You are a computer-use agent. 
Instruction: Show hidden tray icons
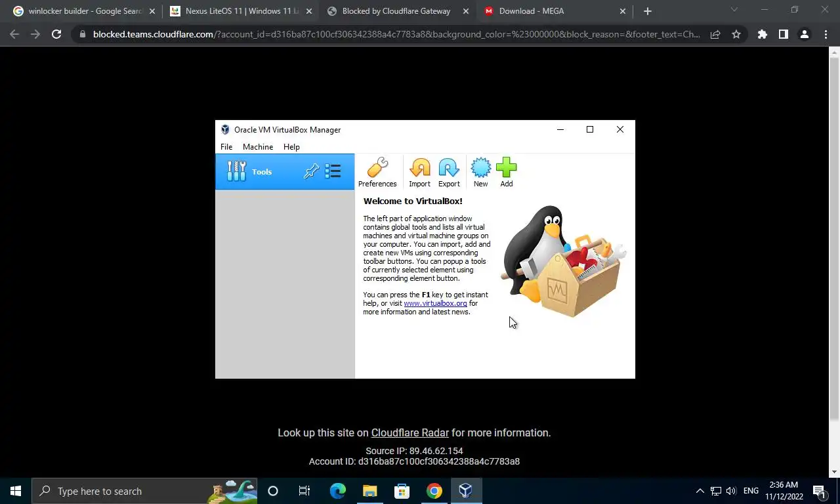700,491
